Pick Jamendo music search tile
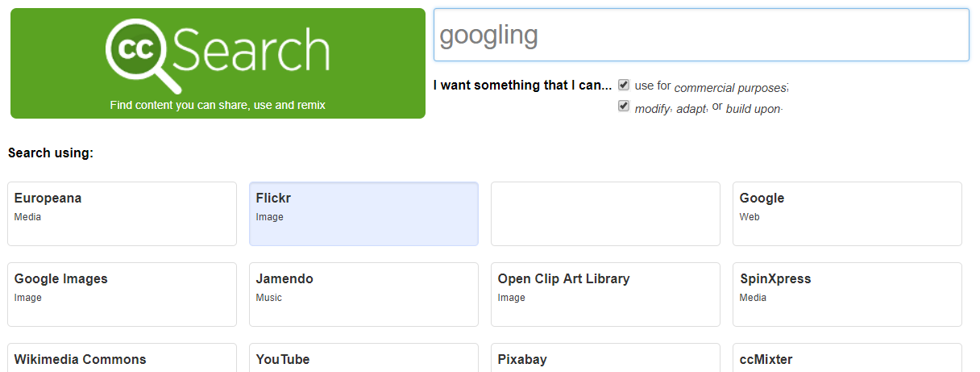980x372 pixels. click(x=363, y=295)
